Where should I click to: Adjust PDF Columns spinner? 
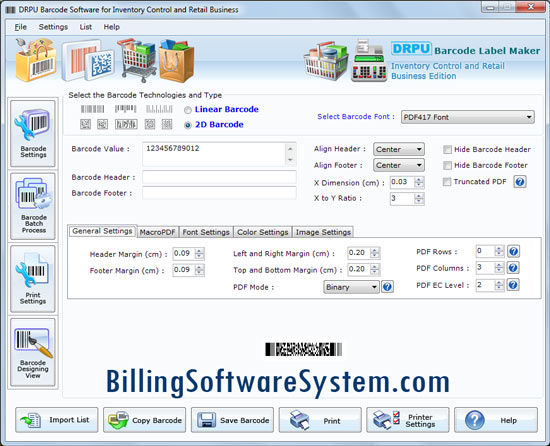499,268
